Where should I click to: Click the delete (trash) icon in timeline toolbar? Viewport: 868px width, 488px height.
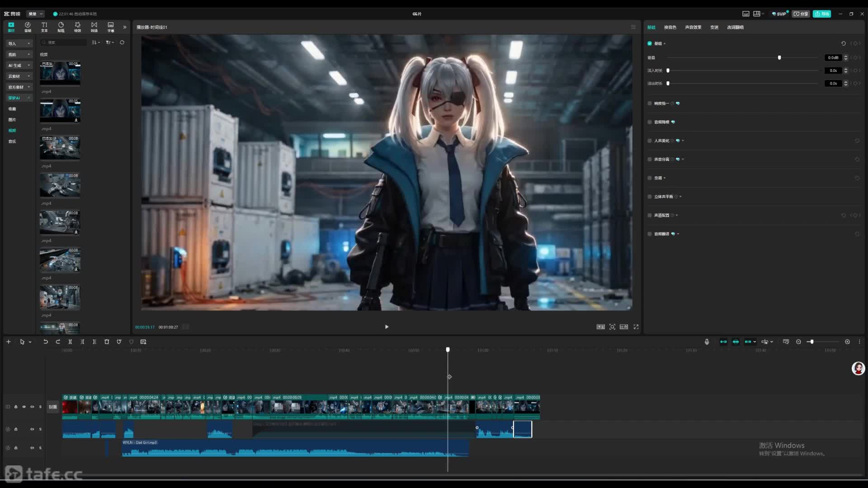[107, 342]
